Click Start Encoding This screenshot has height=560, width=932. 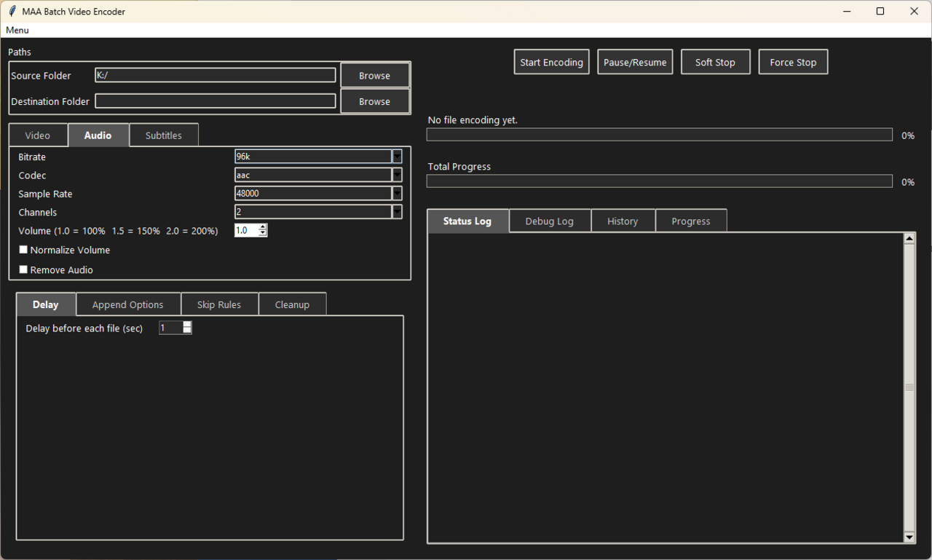point(551,62)
